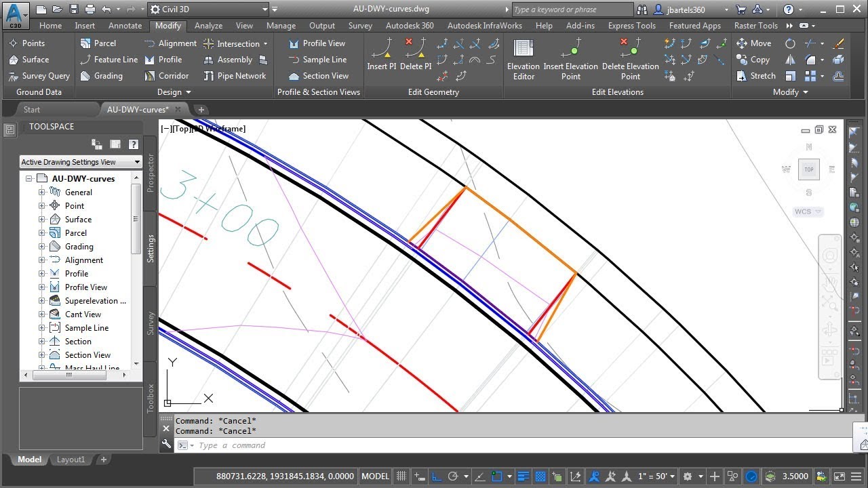The width and height of the screenshot is (868, 488).
Task: Open the Help question mark icon
Action: tap(788, 9)
